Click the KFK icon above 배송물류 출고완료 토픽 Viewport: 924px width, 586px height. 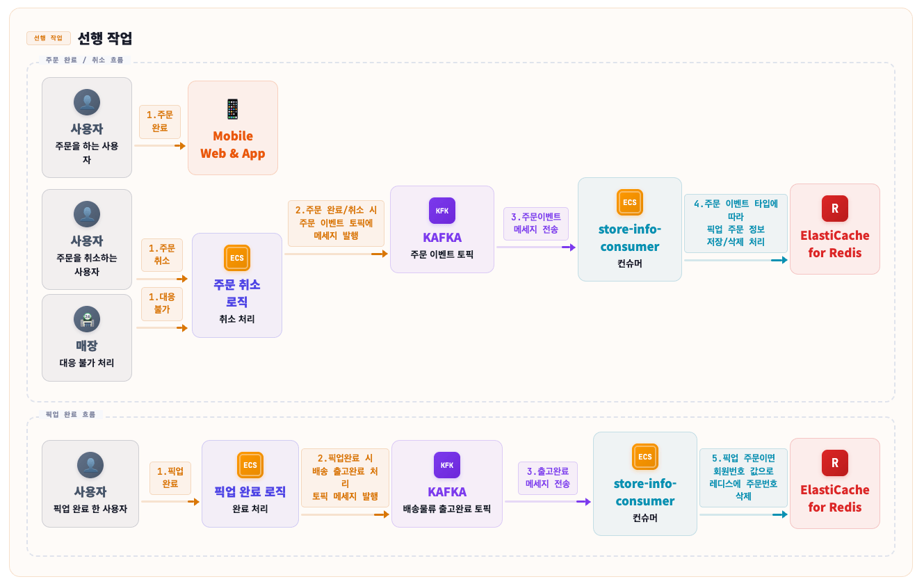[x=447, y=465]
